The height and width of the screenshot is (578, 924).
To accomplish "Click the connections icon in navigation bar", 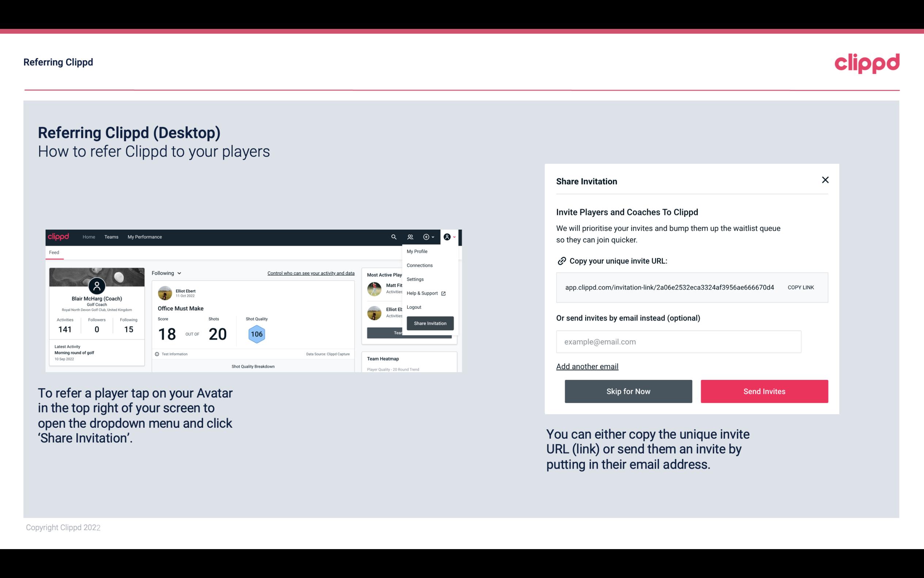I will (410, 237).
